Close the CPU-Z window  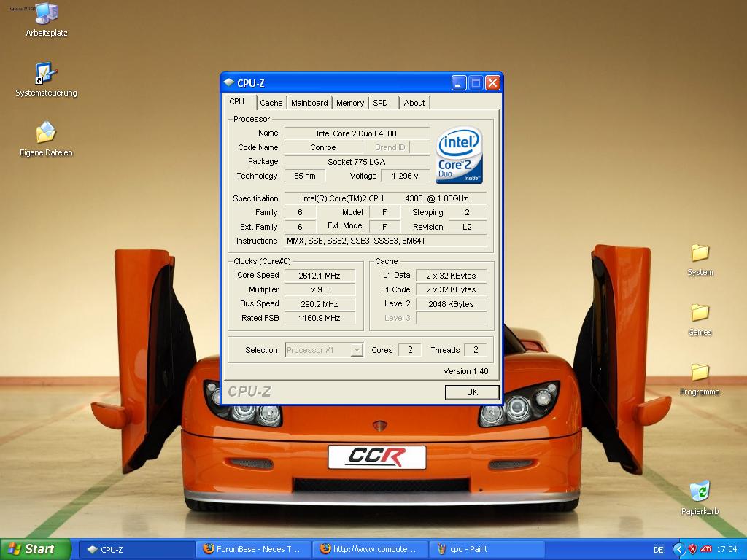point(492,83)
